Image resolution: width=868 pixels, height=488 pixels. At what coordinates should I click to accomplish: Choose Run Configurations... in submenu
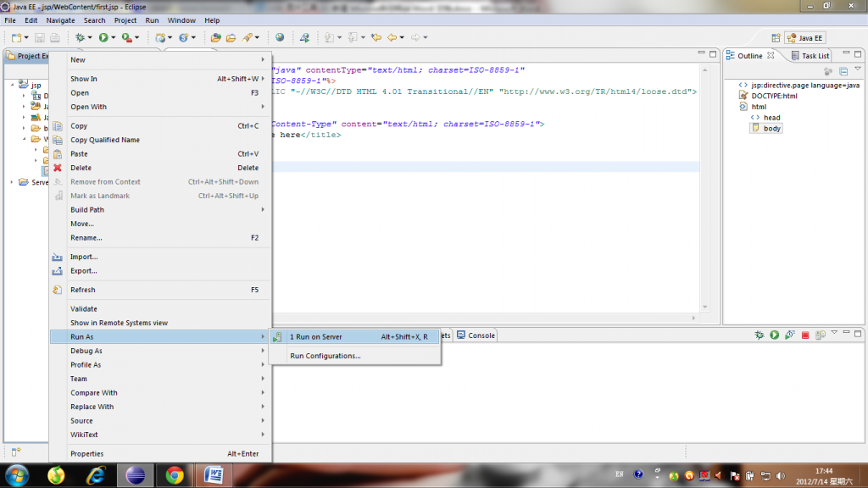325,356
